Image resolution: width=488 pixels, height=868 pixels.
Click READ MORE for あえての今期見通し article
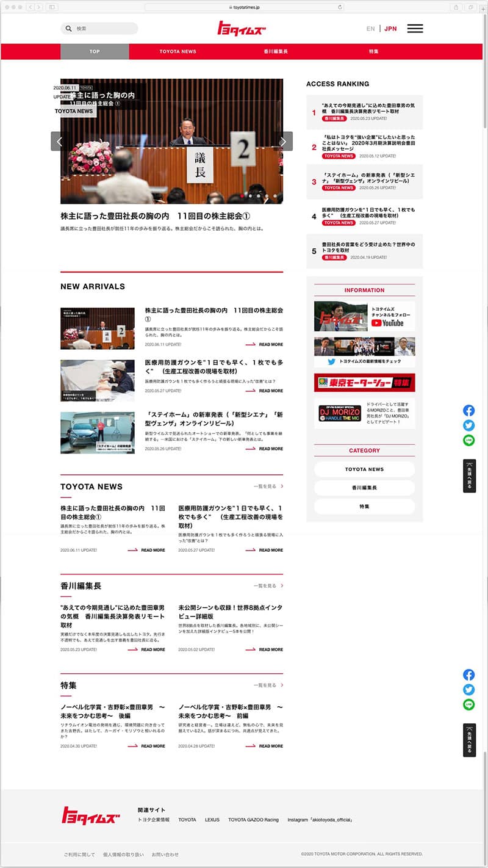[146, 649]
